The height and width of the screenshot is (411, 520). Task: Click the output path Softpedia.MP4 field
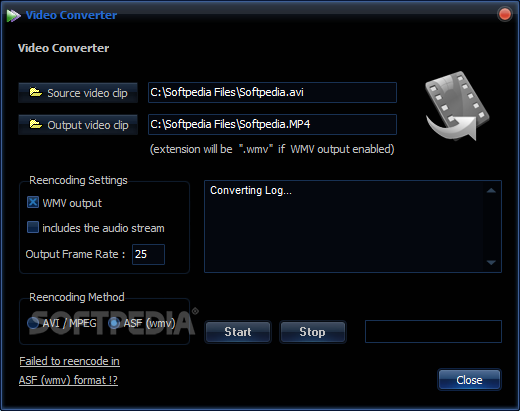[x=272, y=124]
